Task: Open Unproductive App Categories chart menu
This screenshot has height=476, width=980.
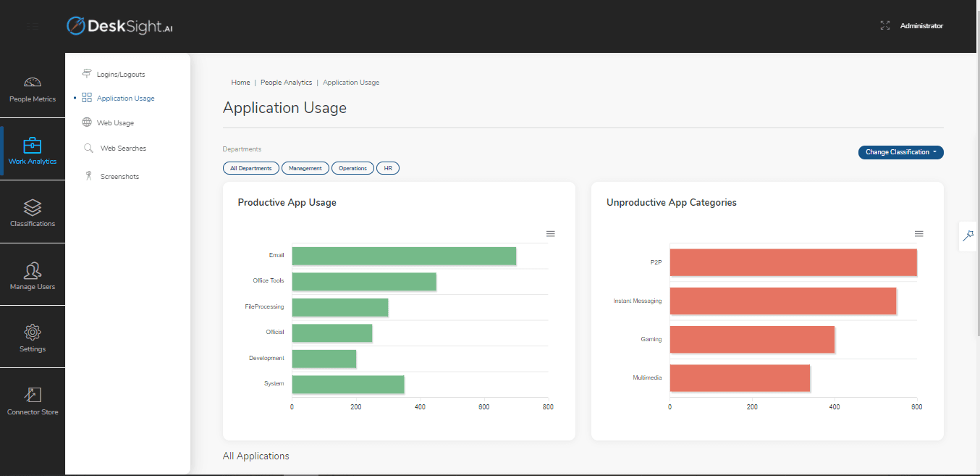Action: (918, 234)
